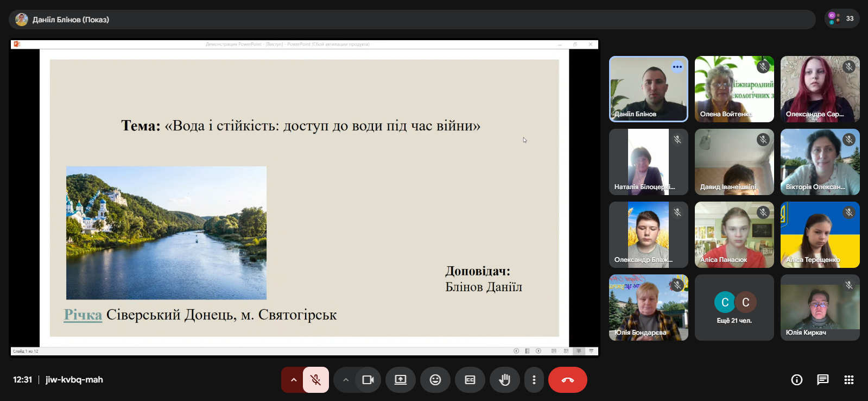
Task: Toggle closed captions
Action: pos(470,380)
